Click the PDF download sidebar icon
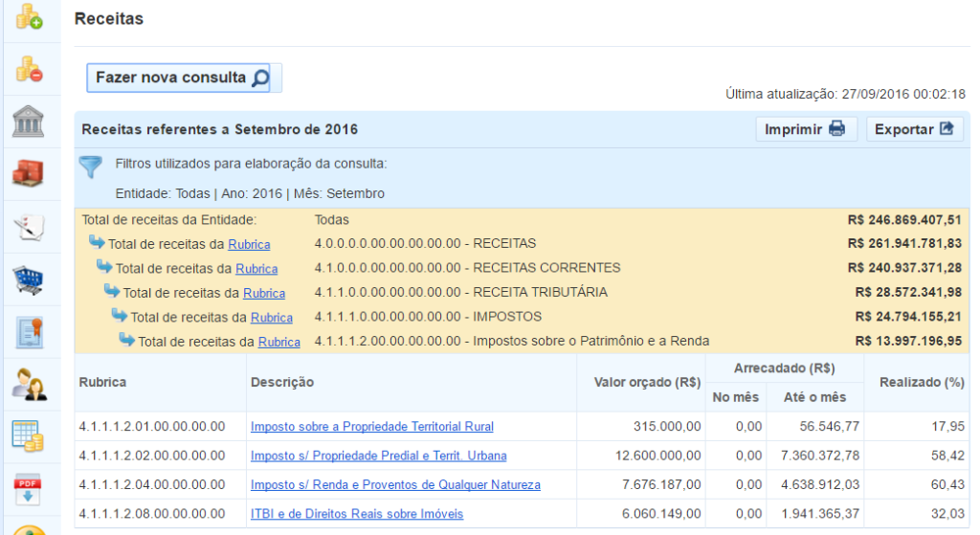 point(30,489)
